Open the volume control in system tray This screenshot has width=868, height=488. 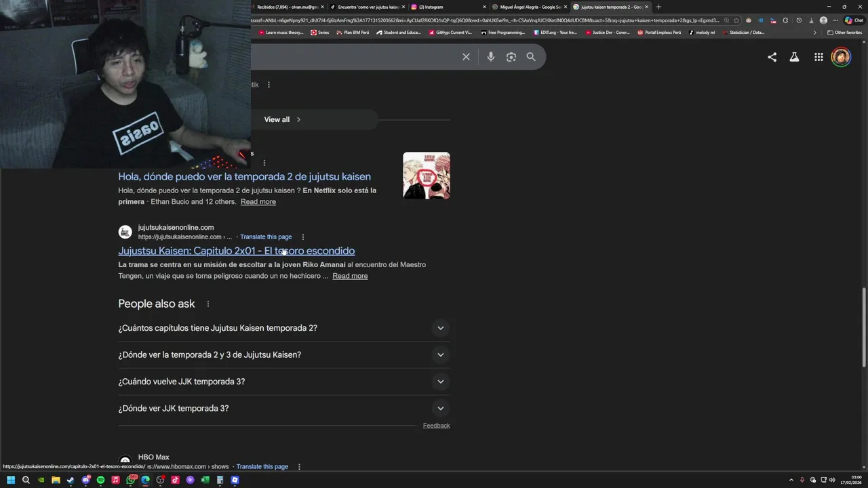tap(832, 480)
